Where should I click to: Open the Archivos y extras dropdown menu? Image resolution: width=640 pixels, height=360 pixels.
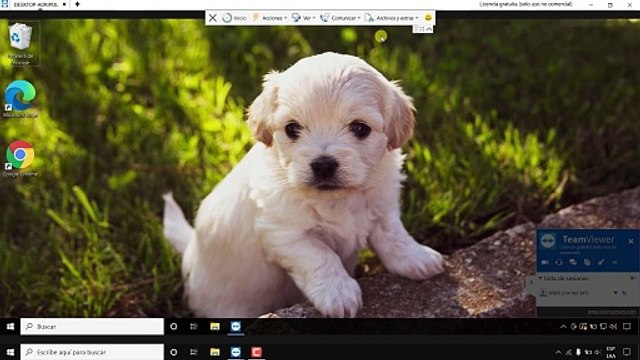pos(391,18)
